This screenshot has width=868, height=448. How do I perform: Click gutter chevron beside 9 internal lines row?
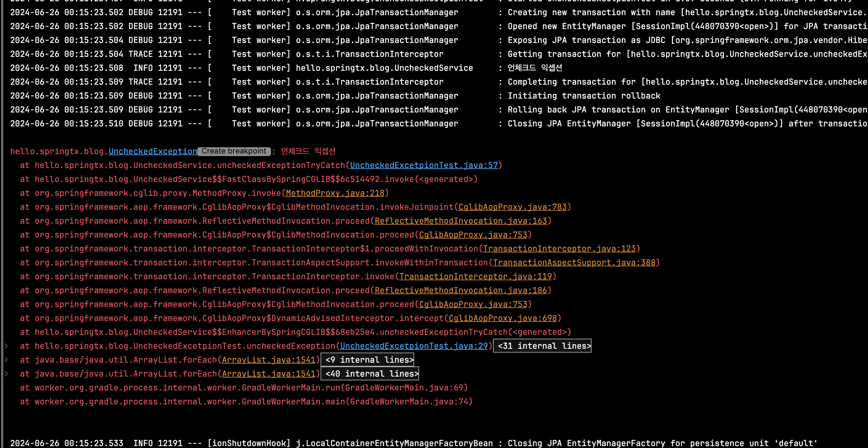[x=6, y=360]
